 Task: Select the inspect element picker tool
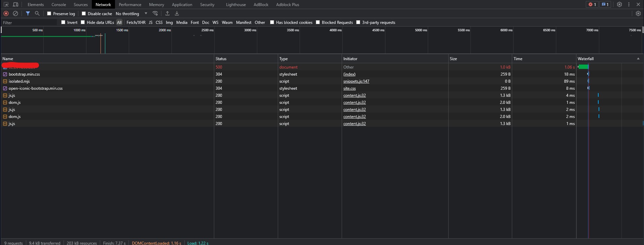6,5
